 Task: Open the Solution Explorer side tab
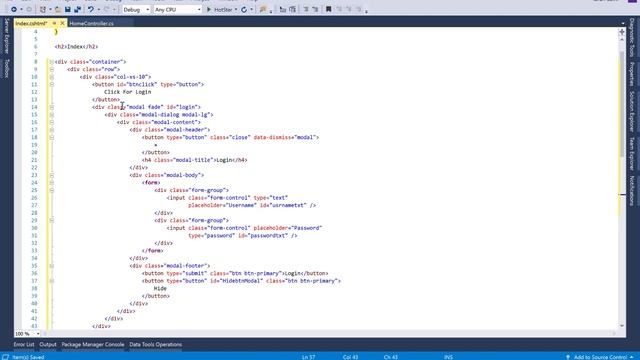pos(631,111)
